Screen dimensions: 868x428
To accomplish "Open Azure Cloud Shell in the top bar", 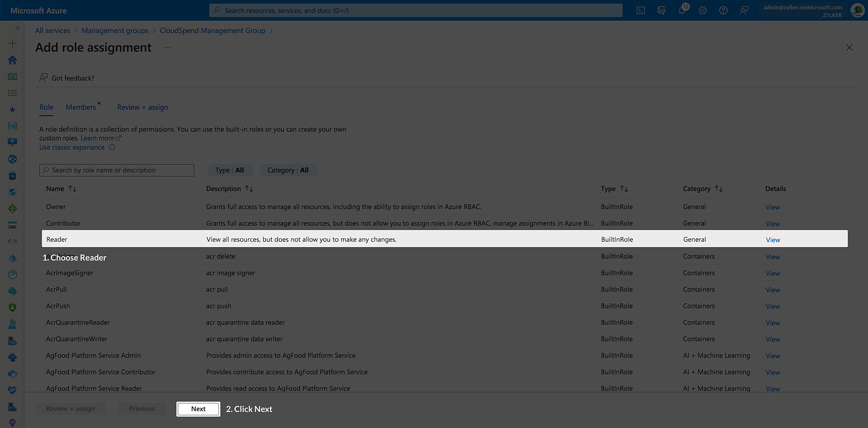I will click(x=641, y=10).
